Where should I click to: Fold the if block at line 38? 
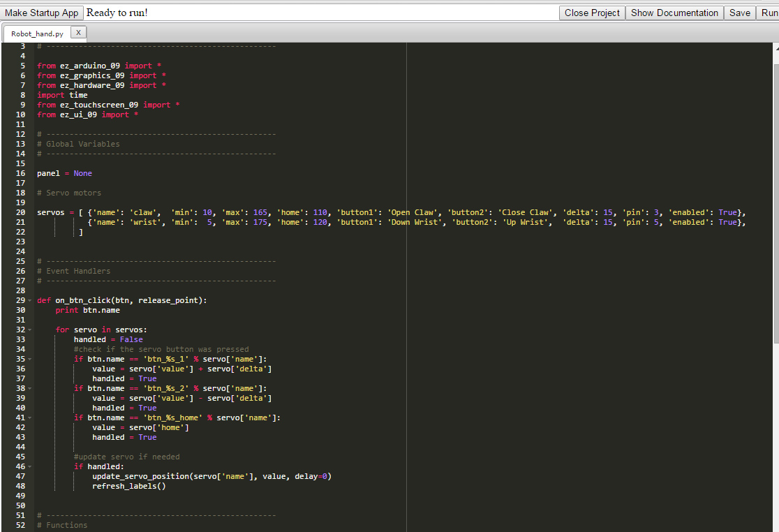[x=29, y=388]
